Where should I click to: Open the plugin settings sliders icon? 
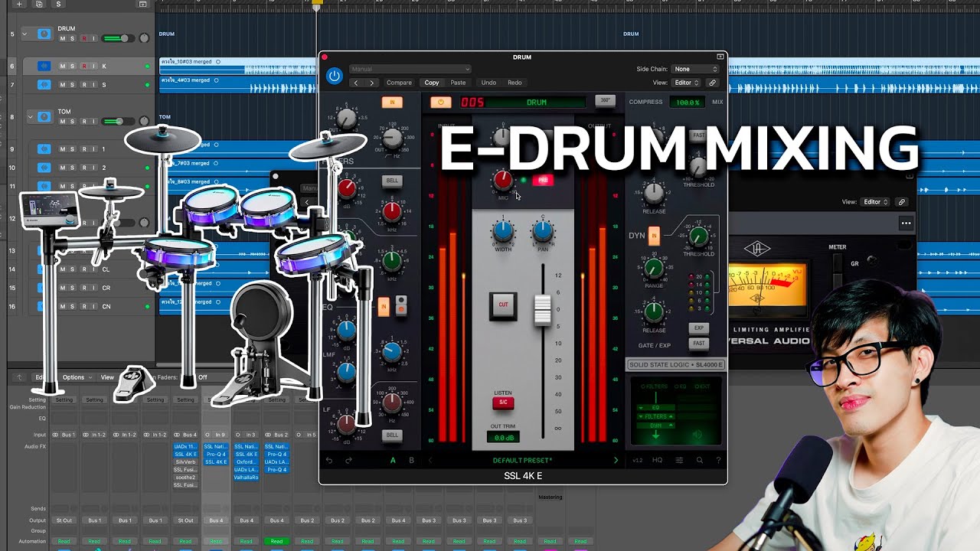(679, 460)
